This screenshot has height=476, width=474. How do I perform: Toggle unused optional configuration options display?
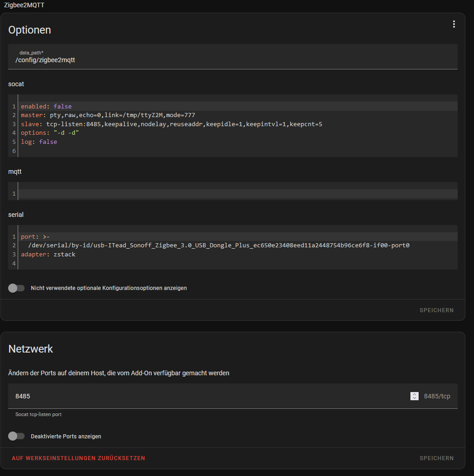(16, 288)
